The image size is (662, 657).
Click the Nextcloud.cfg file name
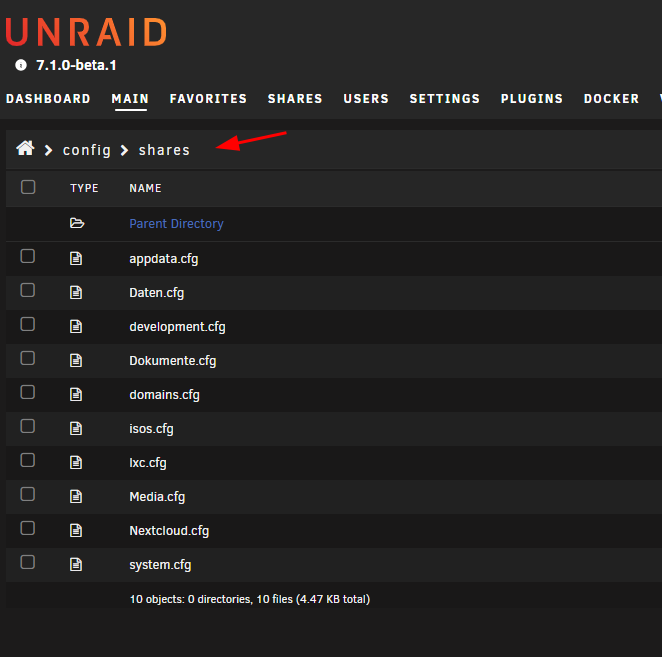[x=169, y=531]
